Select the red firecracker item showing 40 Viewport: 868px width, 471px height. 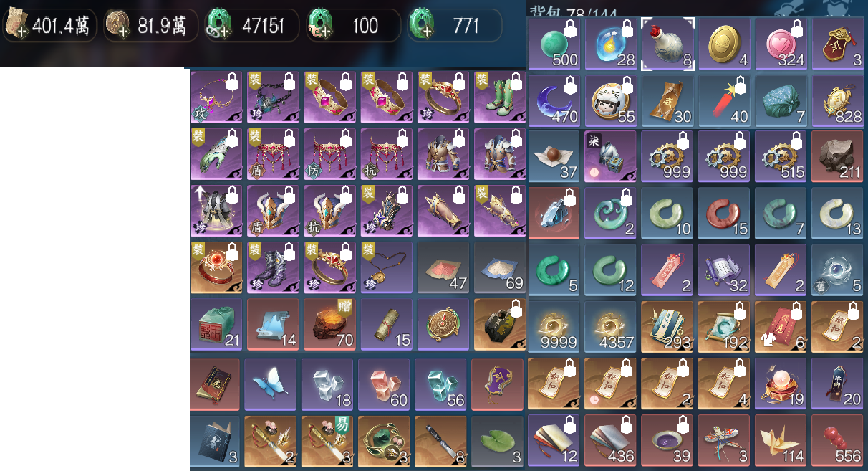coord(724,101)
